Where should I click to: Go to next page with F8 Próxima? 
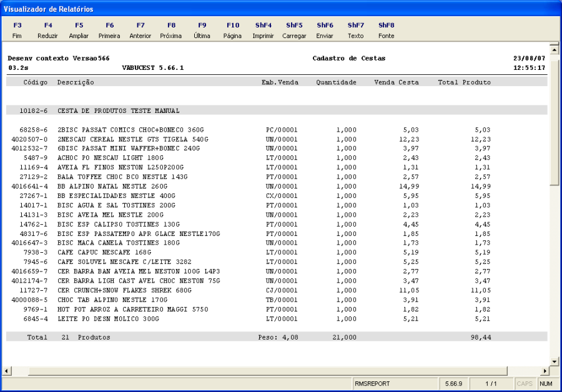171,30
